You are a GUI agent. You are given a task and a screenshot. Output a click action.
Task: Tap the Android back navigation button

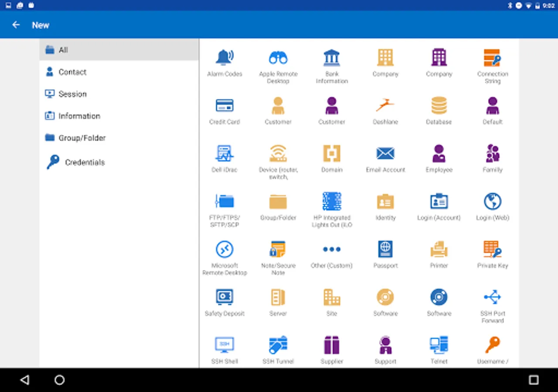point(25,380)
